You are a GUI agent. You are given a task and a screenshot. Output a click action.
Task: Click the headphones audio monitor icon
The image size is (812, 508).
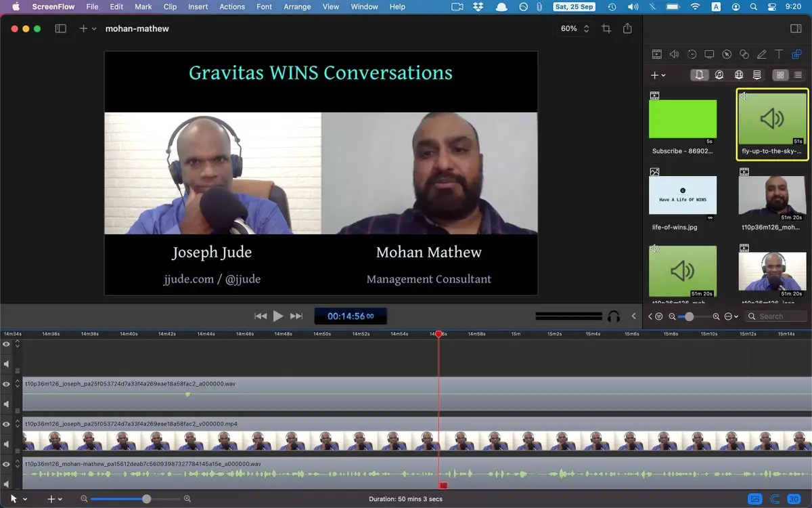pyautogui.click(x=614, y=316)
